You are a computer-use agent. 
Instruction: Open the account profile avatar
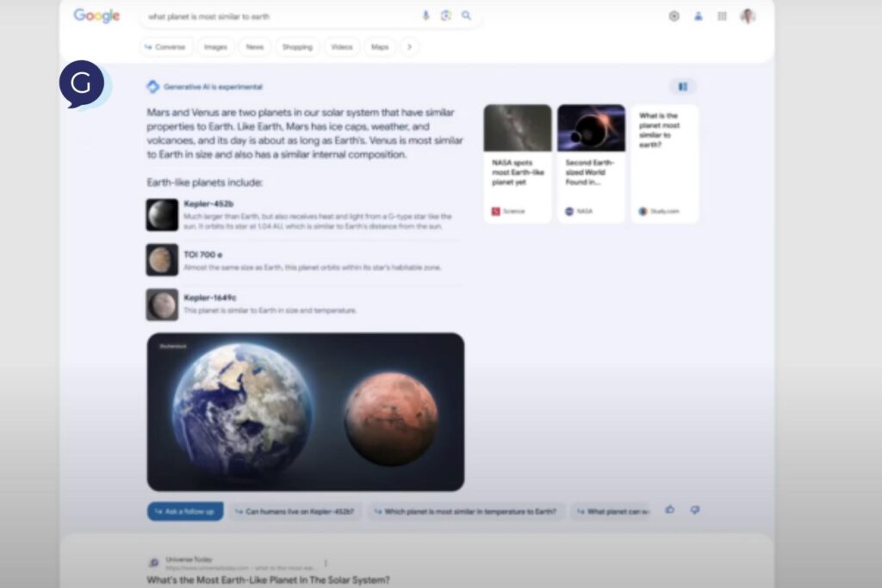(748, 16)
